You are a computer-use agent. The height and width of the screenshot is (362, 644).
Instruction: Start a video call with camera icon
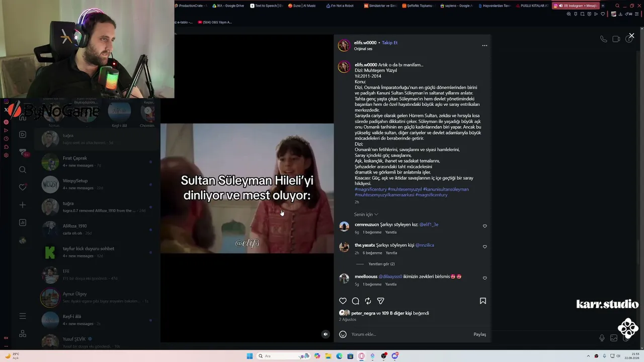pyautogui.click(x=616, y=39)
